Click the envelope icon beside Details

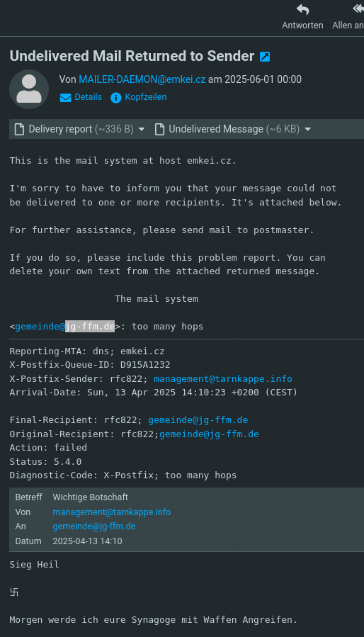click(x=65, y=98)
